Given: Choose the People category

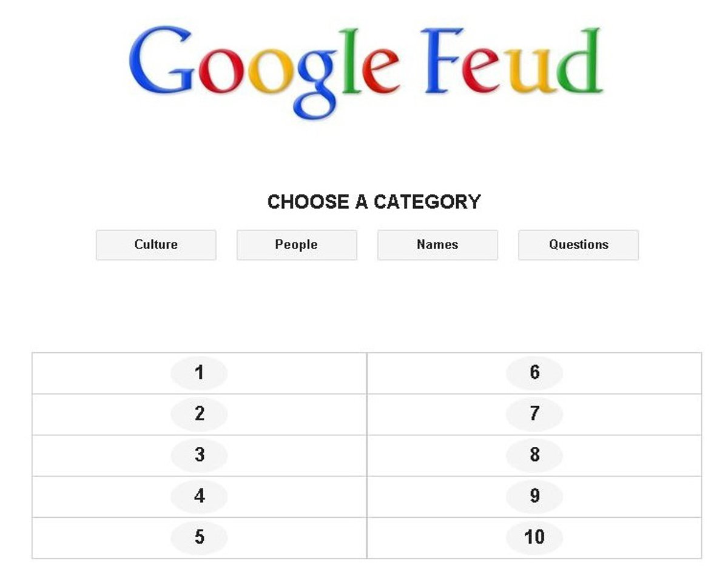Looking at the screenshot, I should click(297, 245).
